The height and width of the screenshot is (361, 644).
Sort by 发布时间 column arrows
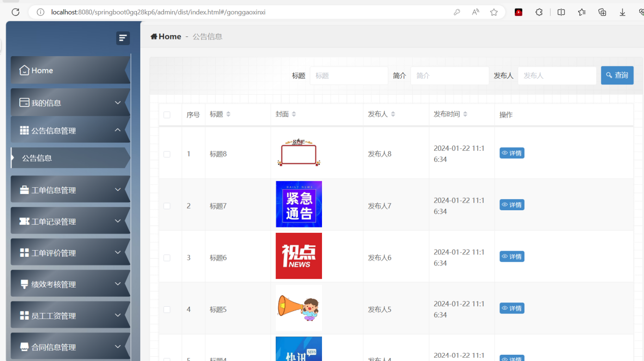pos(465,114)
